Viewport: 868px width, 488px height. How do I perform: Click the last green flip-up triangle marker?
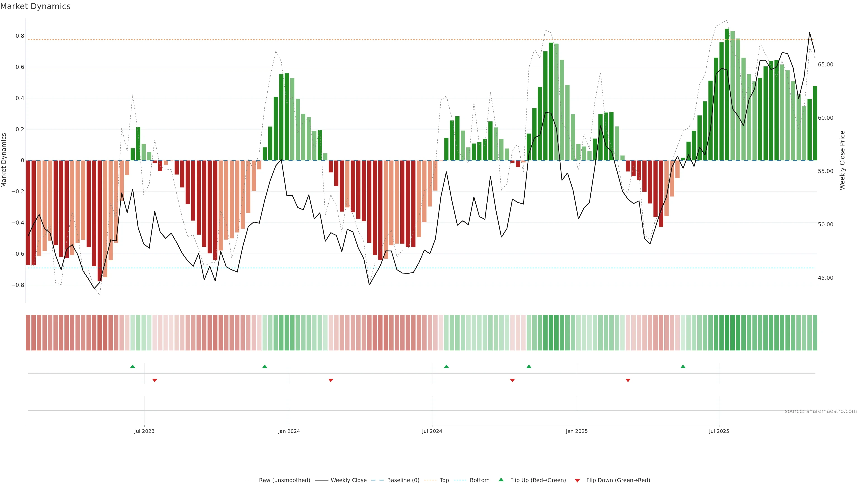click(x=683, y=366)
